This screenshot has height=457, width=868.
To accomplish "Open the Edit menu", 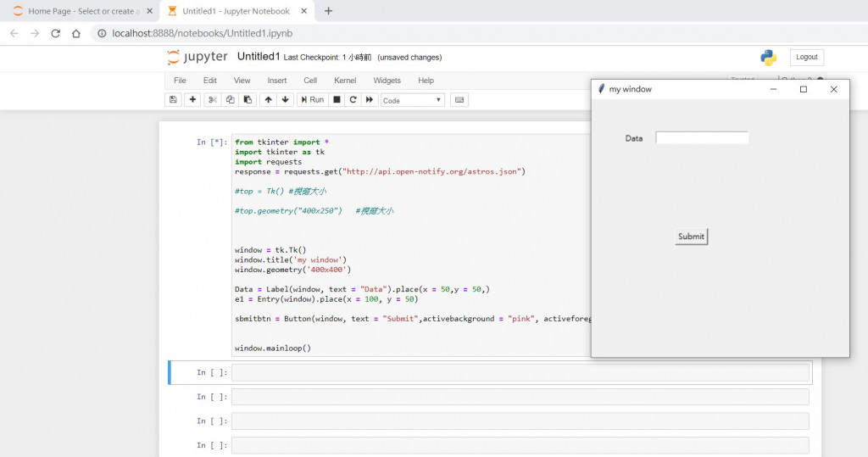I will [x=210, y=81].
